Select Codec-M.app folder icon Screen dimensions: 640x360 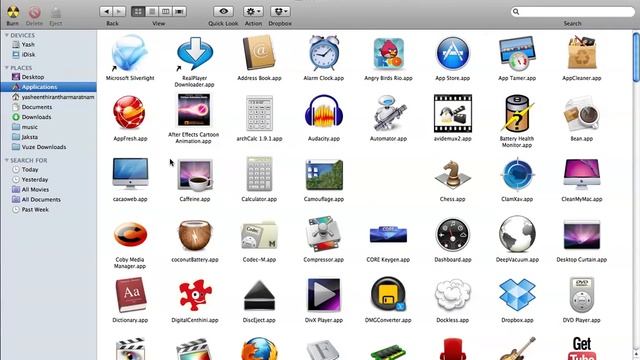pyautogui.click(x=259, y=235)
